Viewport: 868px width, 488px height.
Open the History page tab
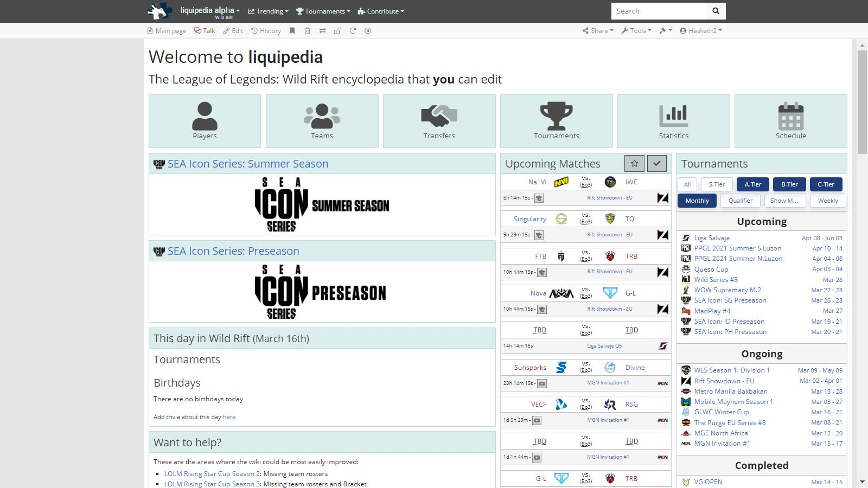click(266, 31)
